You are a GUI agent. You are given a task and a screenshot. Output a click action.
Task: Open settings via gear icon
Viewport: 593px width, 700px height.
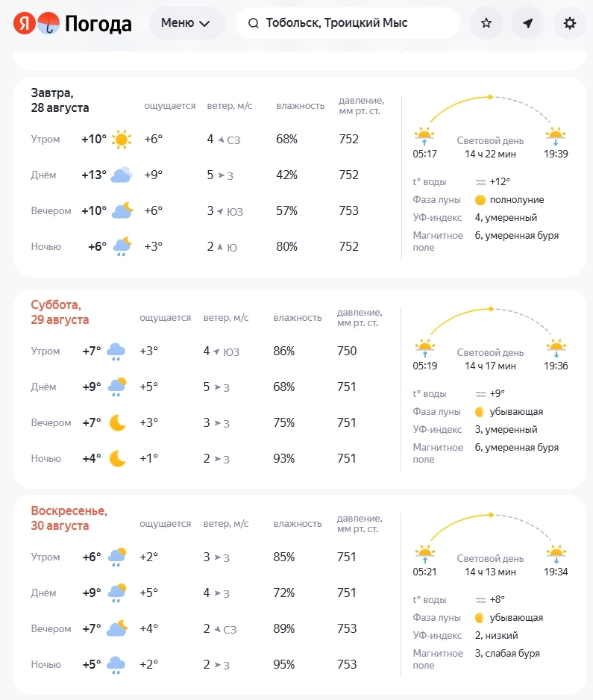[x=569, y=23]
